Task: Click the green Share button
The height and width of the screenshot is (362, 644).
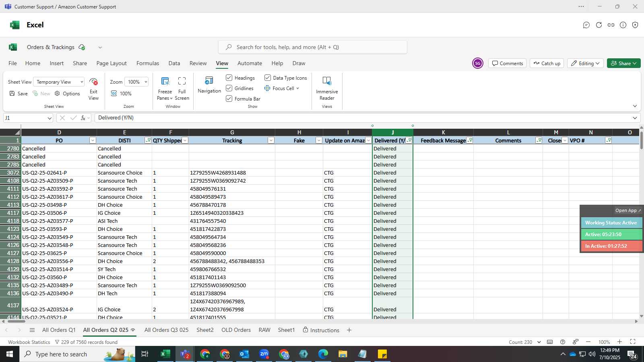Action: 623,63
